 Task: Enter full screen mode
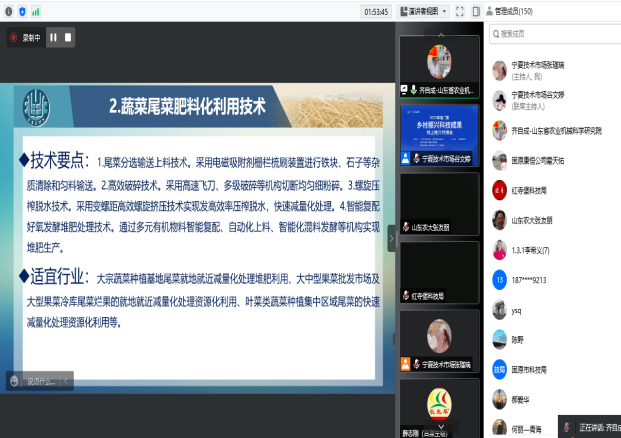[x=459, y=11]
